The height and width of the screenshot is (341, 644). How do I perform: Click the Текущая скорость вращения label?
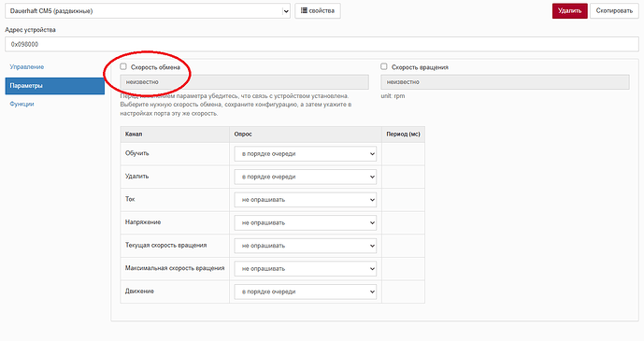coord(166,245)
